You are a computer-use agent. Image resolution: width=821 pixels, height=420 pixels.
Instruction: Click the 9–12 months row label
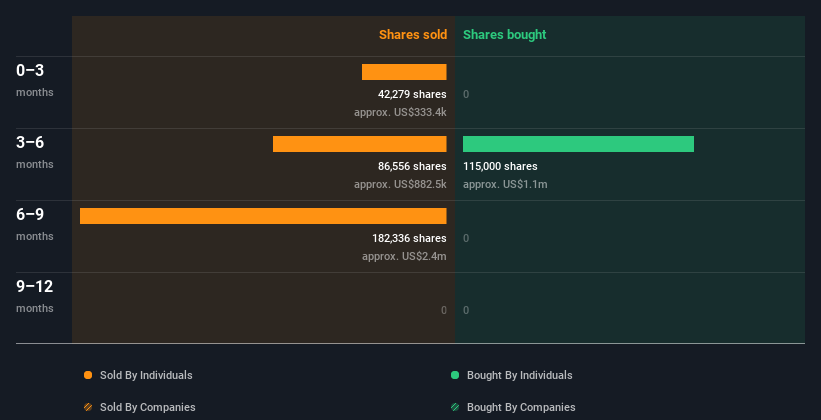pos(35,296)
